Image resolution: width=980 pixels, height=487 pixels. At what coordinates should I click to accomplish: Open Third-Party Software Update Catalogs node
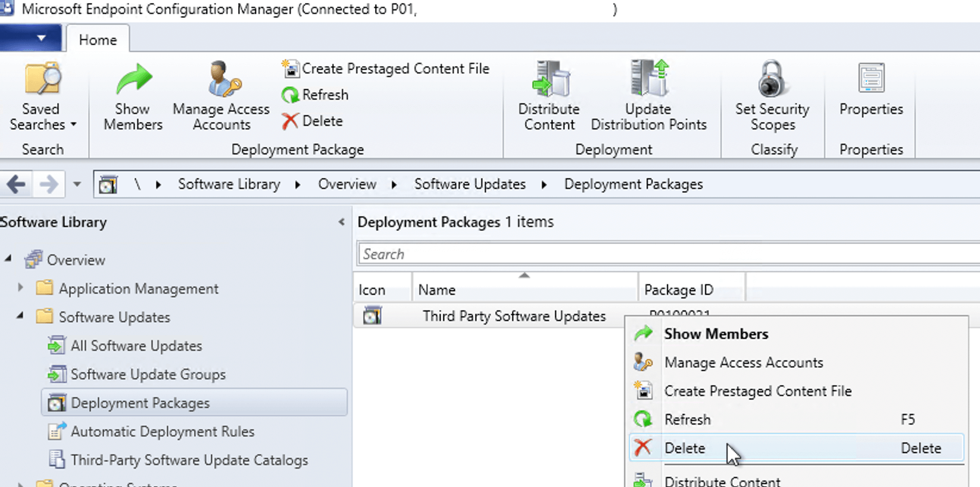click(x=189, y=460)
